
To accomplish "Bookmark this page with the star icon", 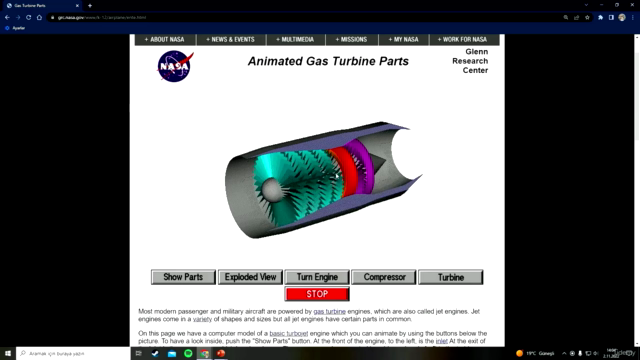I will (587, 18).
